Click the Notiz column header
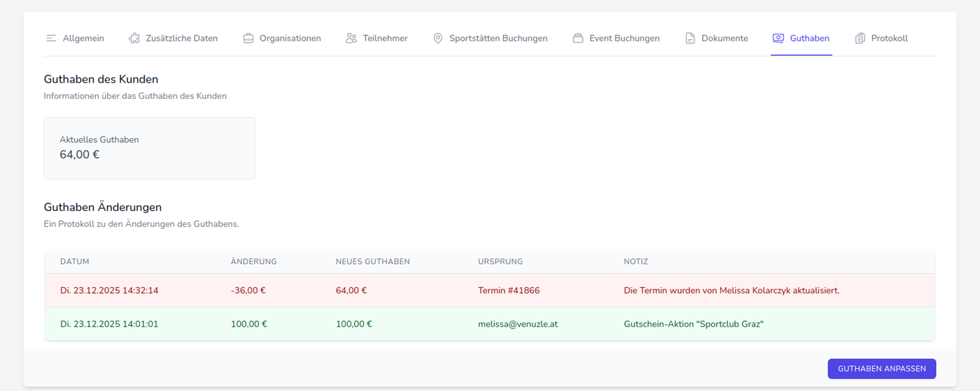The image size is (980, 391). click(x=636, y=261)
